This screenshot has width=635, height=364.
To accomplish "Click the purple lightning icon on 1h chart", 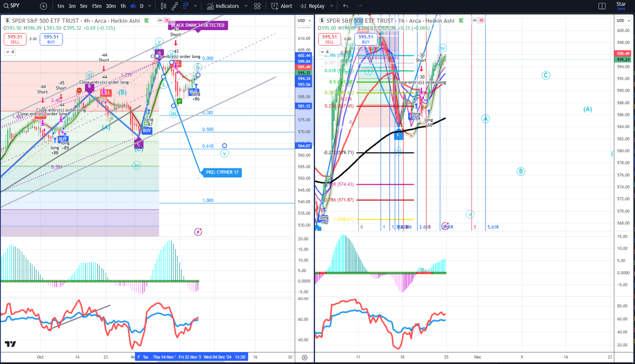I will coord(445,226).
